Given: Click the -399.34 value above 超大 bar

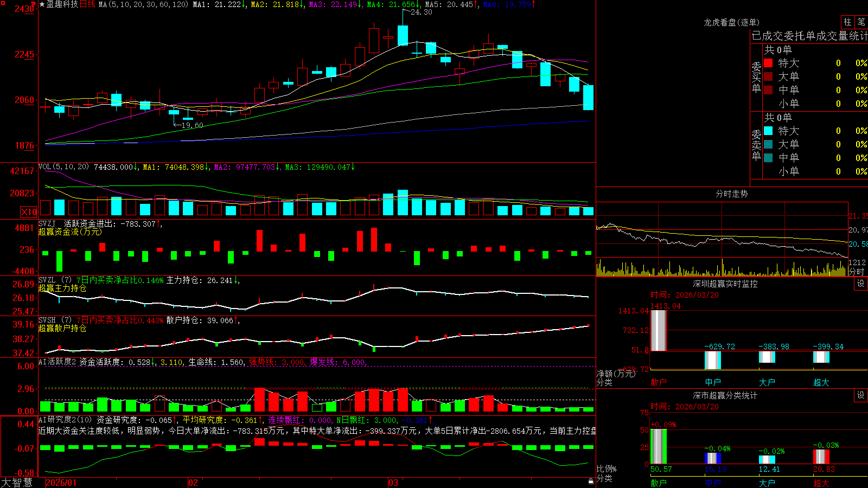Looking at the screenshot, I should point(828,346).
